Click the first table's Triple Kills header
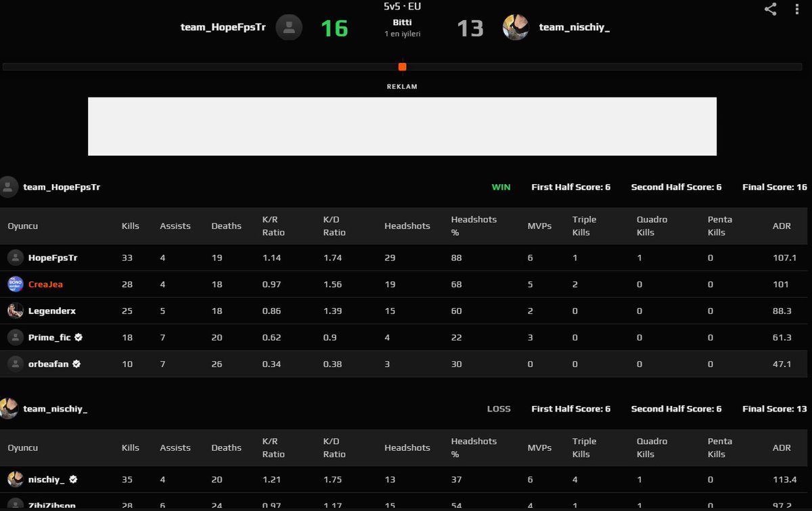The height and width of the screenshot is (511, 812). 585,226
